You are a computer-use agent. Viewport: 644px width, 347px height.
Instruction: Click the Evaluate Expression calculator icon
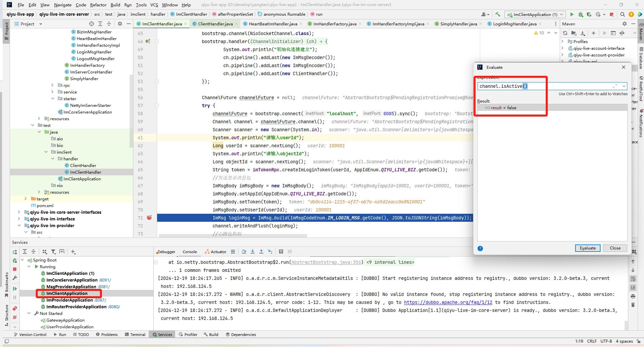click(x=281, y=251)
